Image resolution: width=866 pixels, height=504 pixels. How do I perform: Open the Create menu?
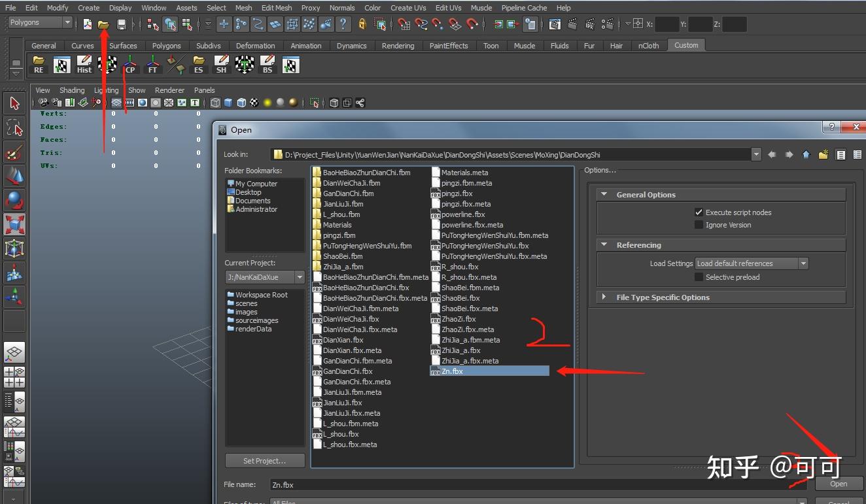[x=88, y=8]
